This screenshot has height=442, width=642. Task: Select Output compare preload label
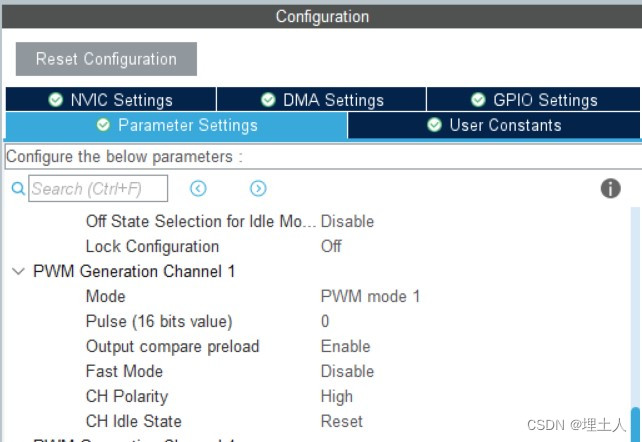(x=172, y=346)
